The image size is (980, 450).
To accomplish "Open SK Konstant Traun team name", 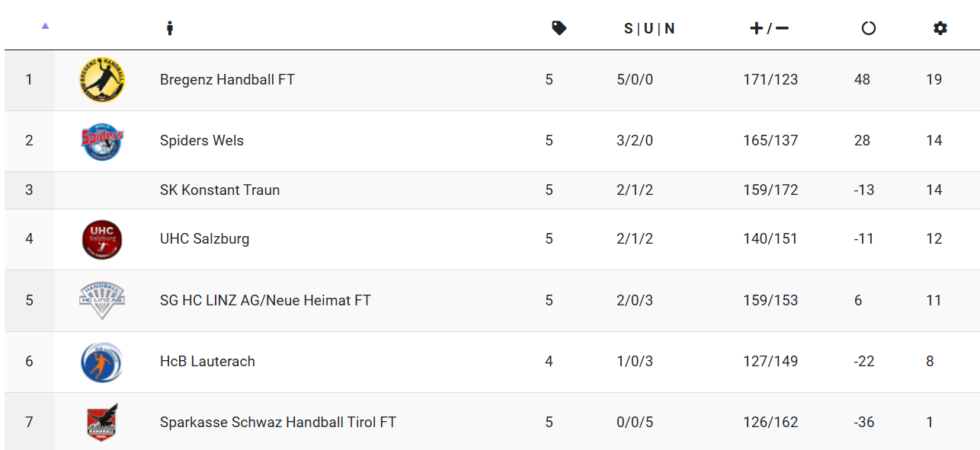I will coord(219,190).
